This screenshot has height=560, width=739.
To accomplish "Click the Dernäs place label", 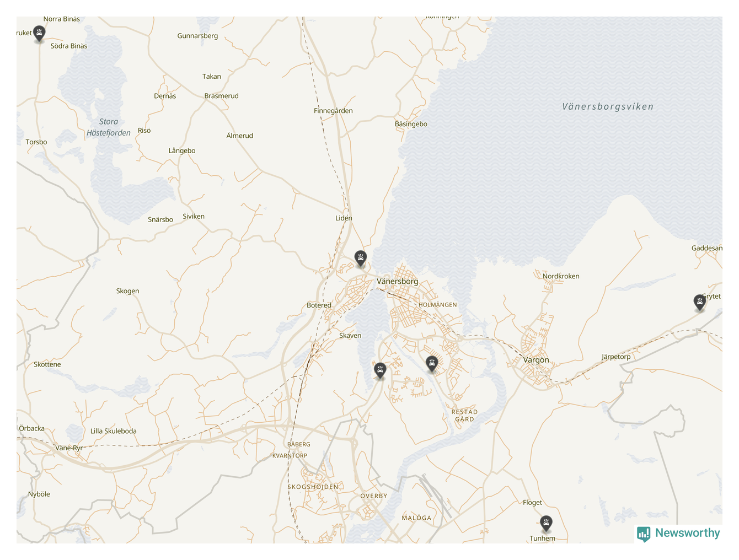I will 165,96.
